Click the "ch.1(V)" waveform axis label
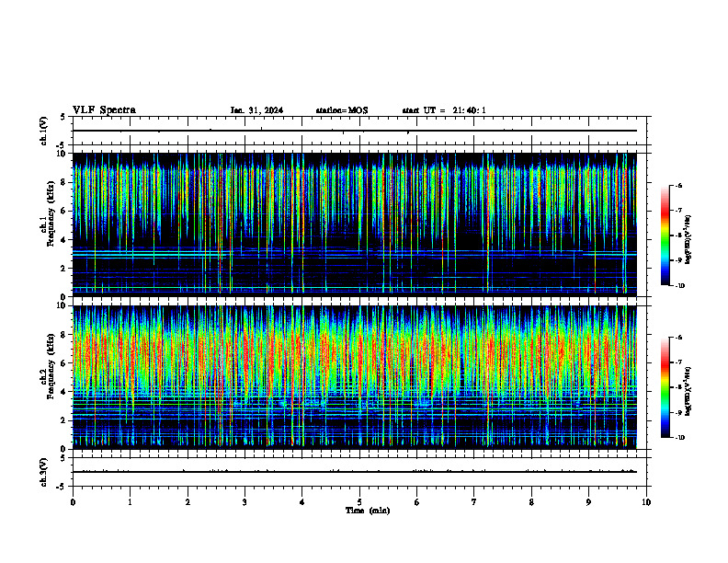 point(43,131)
